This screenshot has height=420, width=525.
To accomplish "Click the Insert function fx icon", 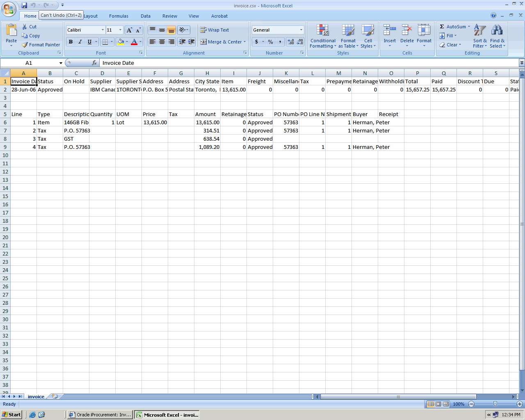I will [x=94, y=63].
